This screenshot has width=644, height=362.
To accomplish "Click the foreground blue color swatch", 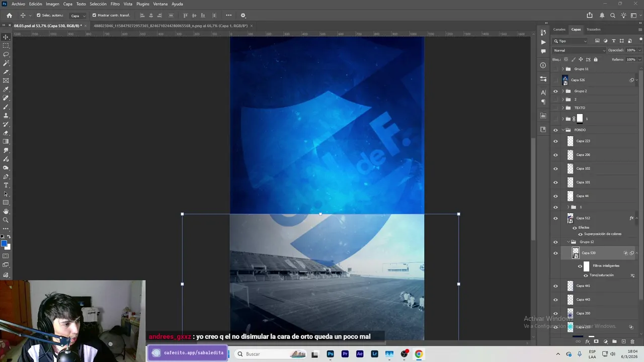I will 4,244.
